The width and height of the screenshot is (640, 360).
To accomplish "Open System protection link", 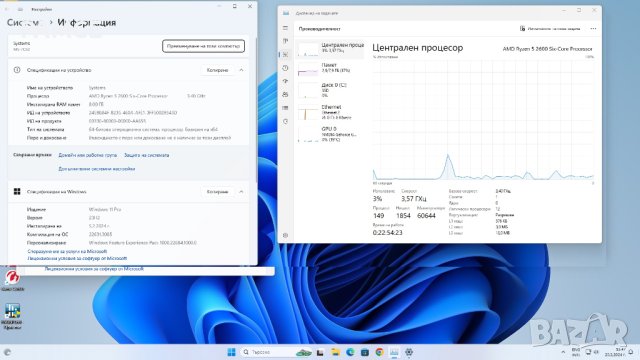I will 147,155.
